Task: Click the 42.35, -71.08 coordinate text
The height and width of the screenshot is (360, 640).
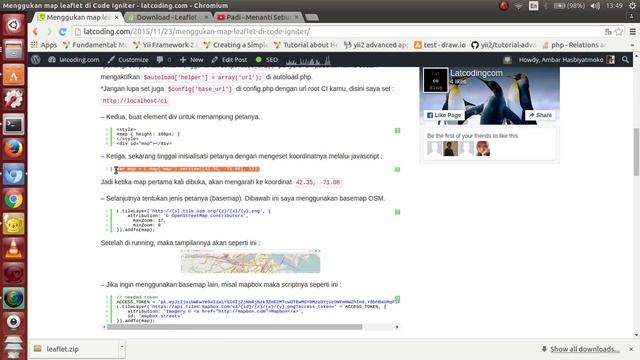Action: 318,182
